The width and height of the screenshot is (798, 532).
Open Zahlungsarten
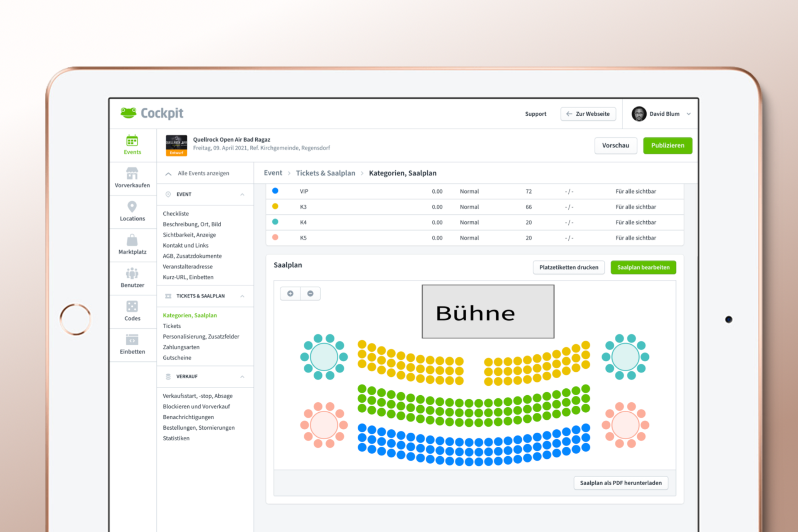181,347
